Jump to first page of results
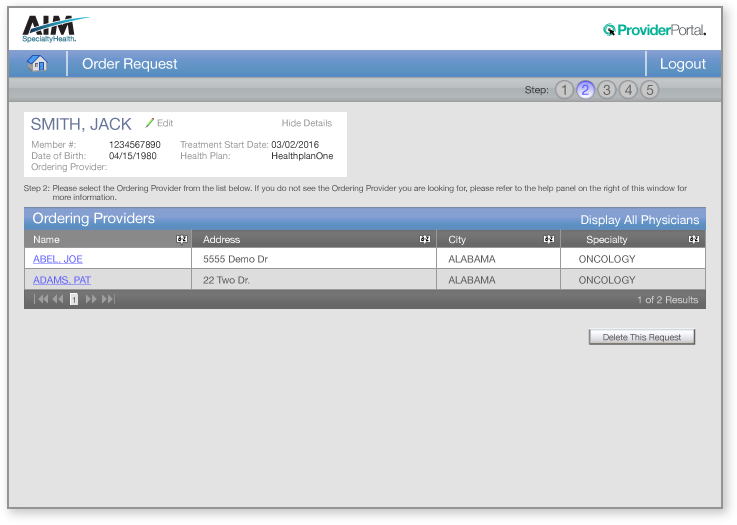The image size is (737, 525). [41, 299]
